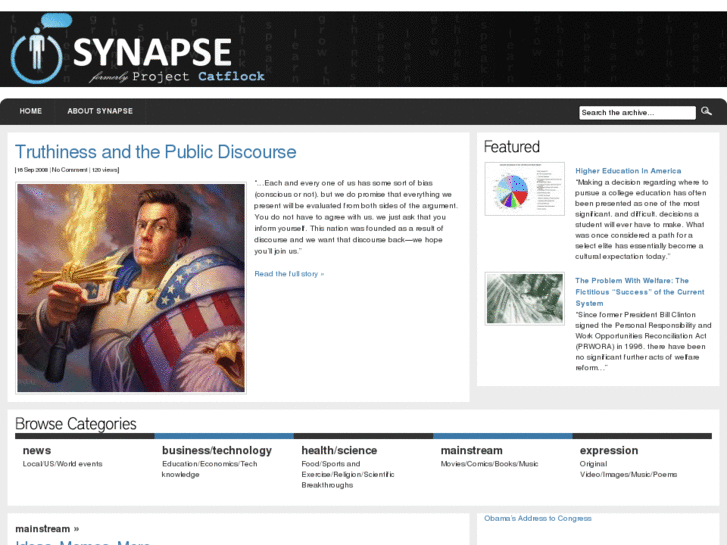Image resolution: width=727 pixels, height=545 pixels.
Task: Open Truthiness and the Public Discourse headline
Action: (x=155, y=152)
